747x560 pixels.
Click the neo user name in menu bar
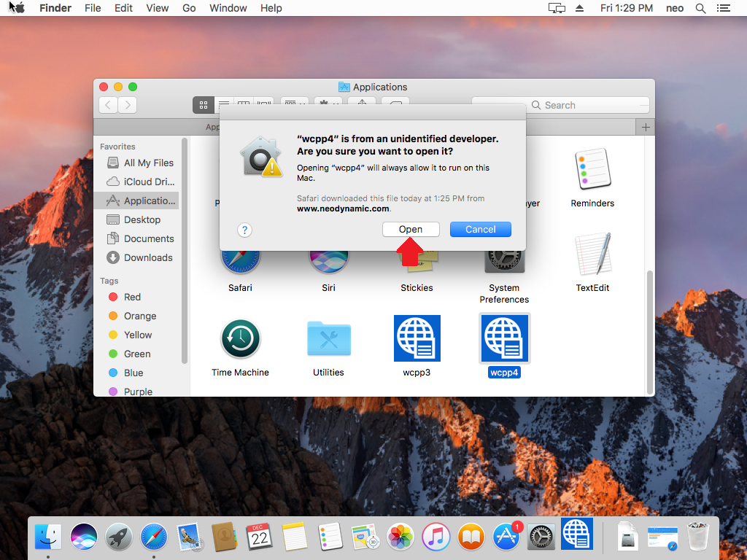[x=675, y=8]
